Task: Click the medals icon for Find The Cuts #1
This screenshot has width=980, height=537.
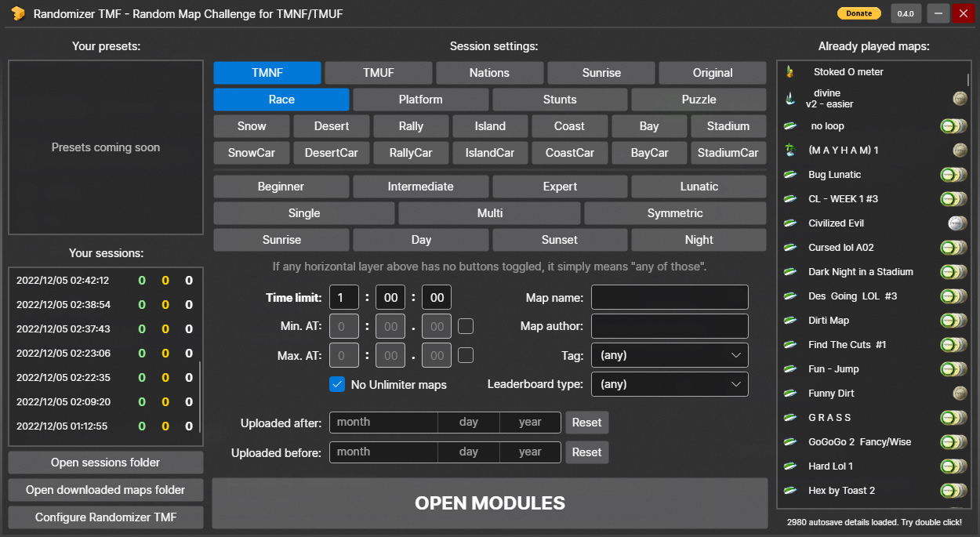Action: [953, 345]
